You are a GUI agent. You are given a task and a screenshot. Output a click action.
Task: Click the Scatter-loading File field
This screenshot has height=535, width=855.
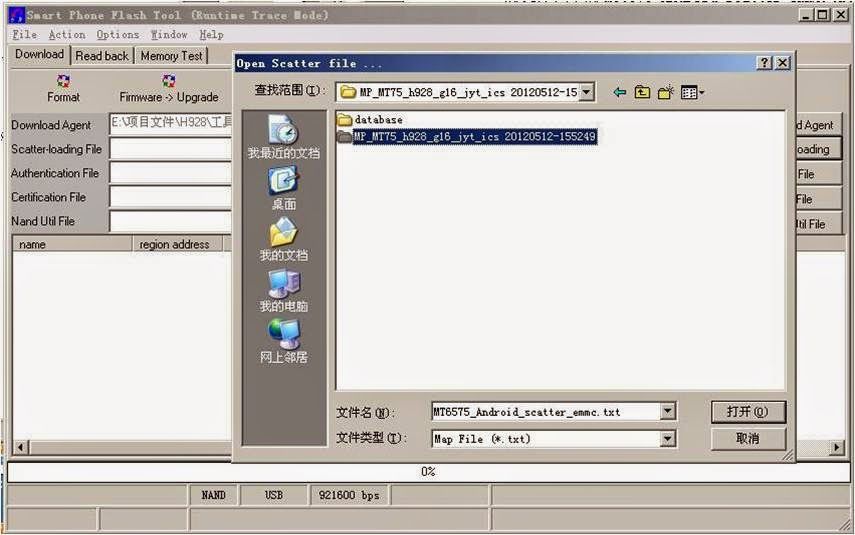click(x=171, y=148)
